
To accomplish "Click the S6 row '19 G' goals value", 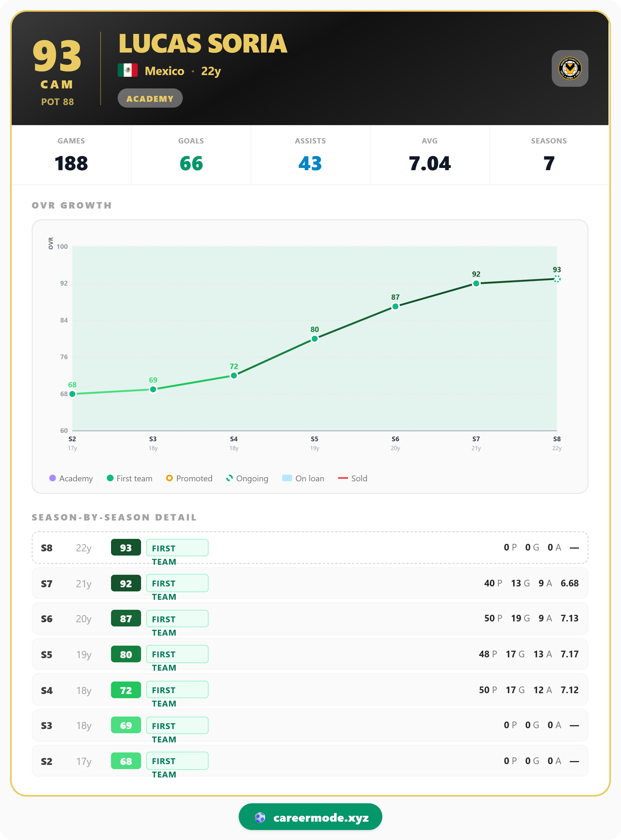I will 520,618.
